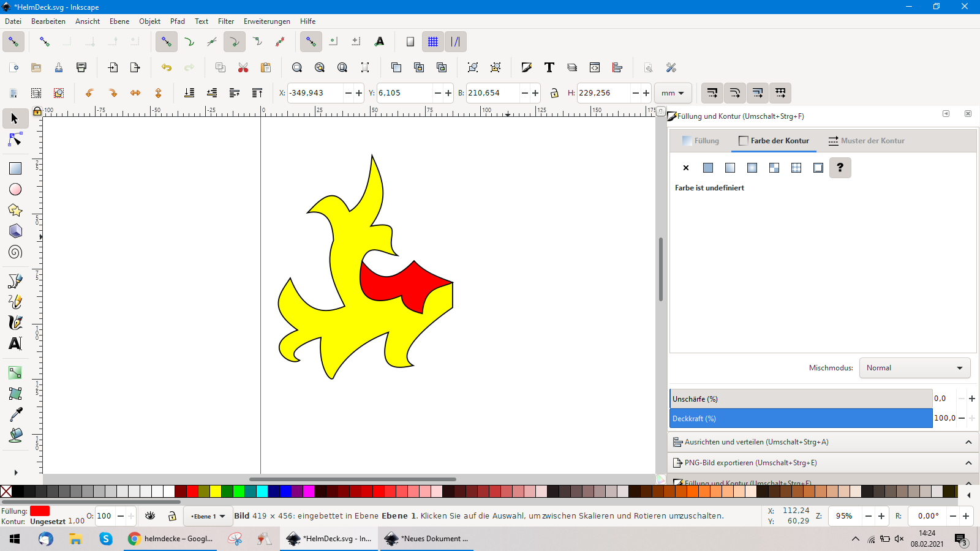Pick the yellow swatch in palette
980x551 pixels.
click(216, 491)
